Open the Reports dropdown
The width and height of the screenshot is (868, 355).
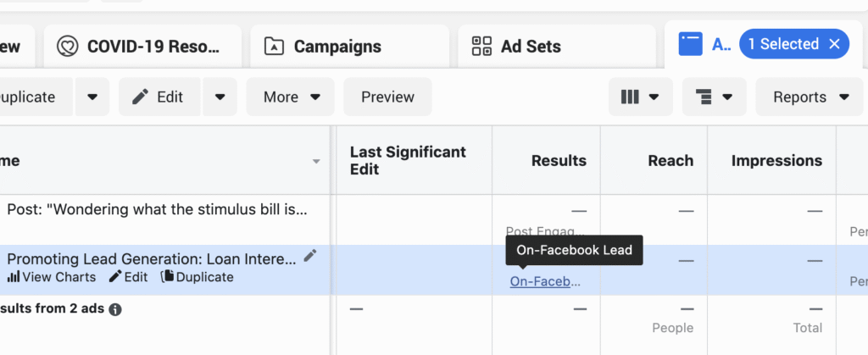coord(810,97)
